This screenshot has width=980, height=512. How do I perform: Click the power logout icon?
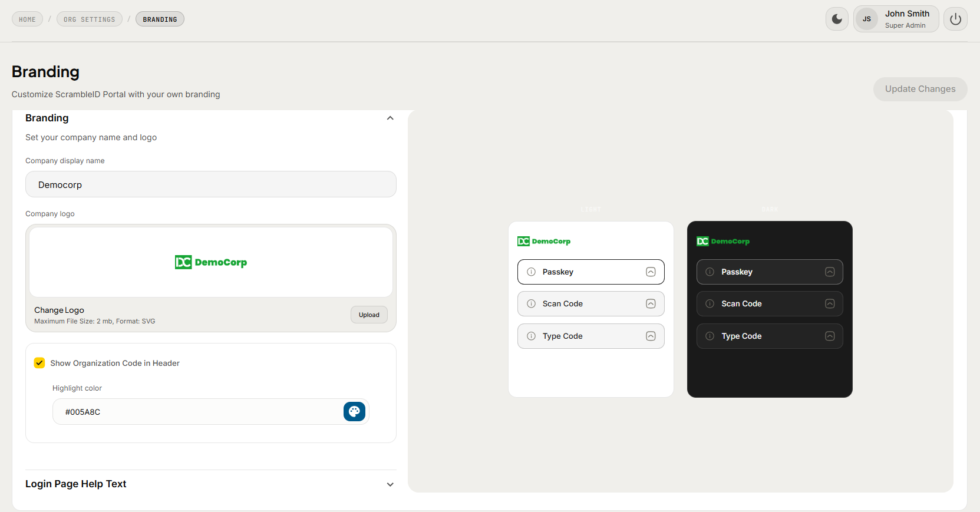click(955, 19)
